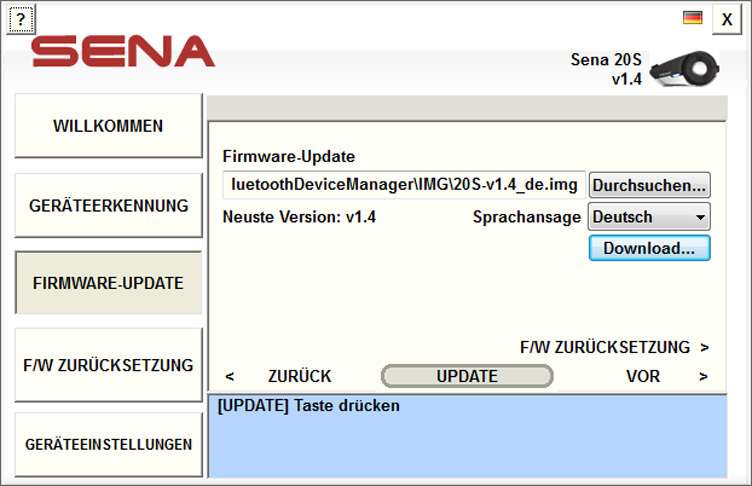Image resolution: width=752 pixels, height=486 pixels.
Task: Start the firmware with UPDATE button
Action: pos(467,376)
